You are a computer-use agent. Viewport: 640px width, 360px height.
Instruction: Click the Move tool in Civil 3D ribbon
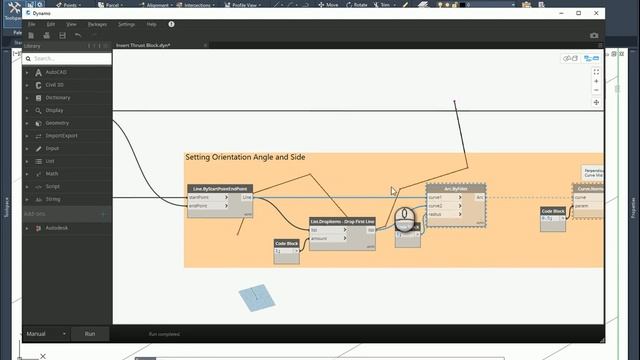tap(328, 5)
